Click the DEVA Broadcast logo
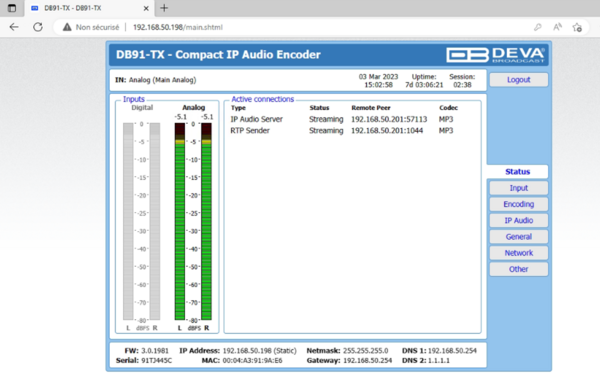 [496, 55]
